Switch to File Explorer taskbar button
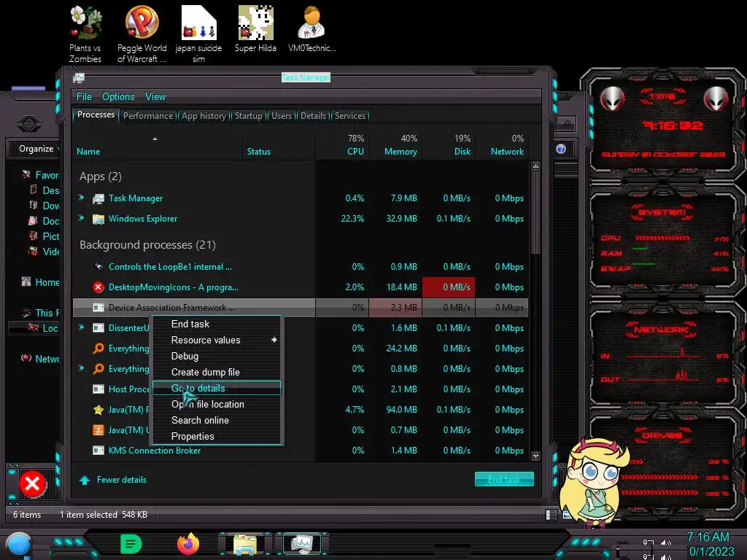This screenshot has width=747, height=560. coord(245,544)
